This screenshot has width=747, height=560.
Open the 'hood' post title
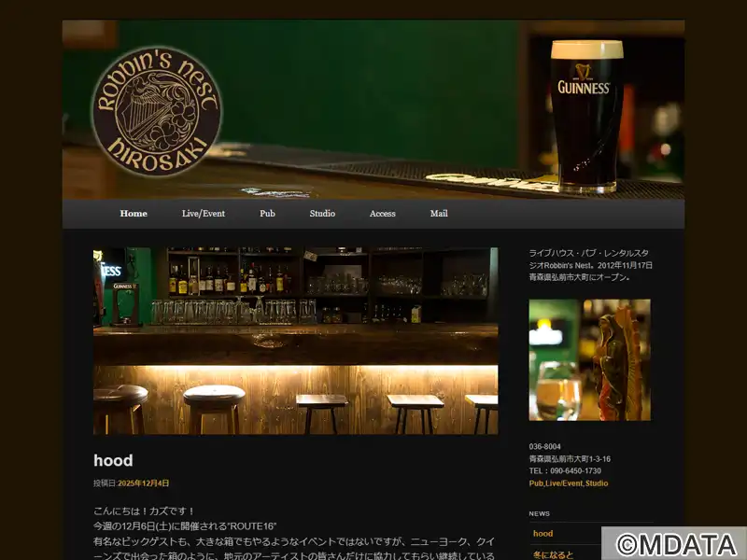113,460
